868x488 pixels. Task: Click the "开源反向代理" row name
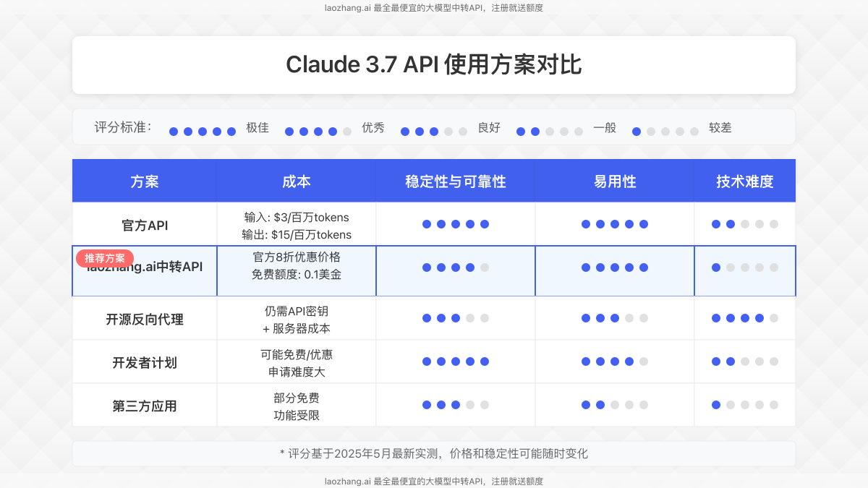coord(145,319)
